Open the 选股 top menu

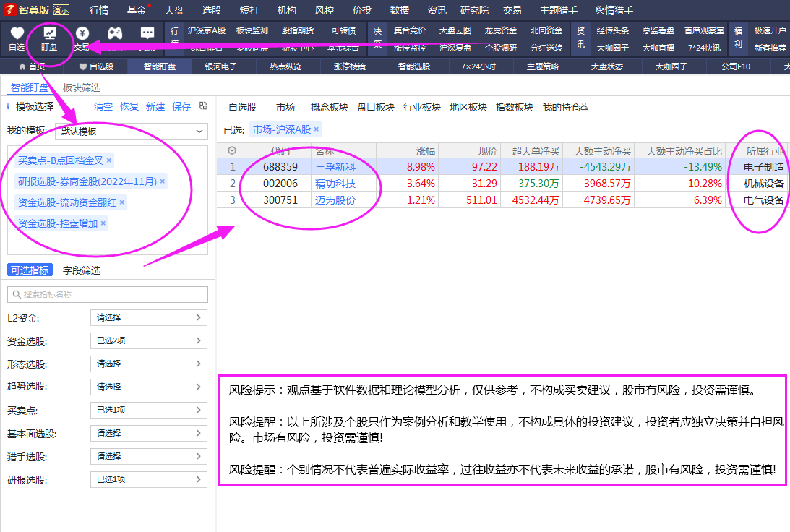tap(212, 10)
